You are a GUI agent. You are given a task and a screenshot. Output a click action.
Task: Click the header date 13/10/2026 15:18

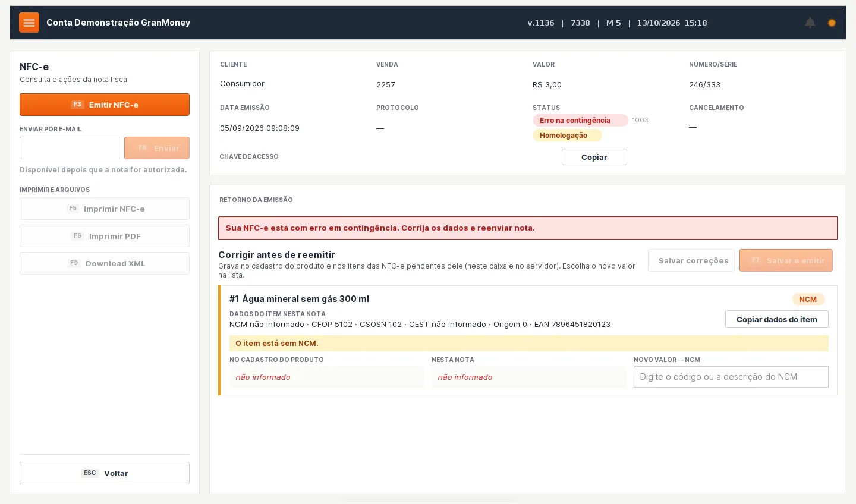pos(672,23)
